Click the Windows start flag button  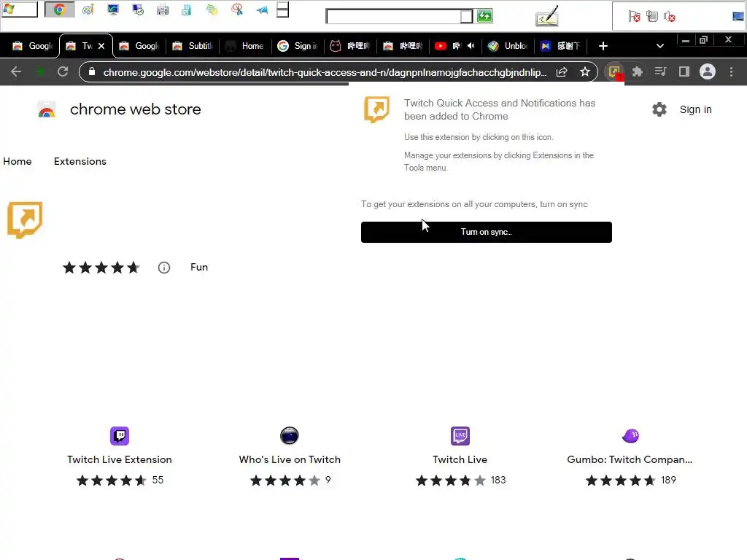19,9
